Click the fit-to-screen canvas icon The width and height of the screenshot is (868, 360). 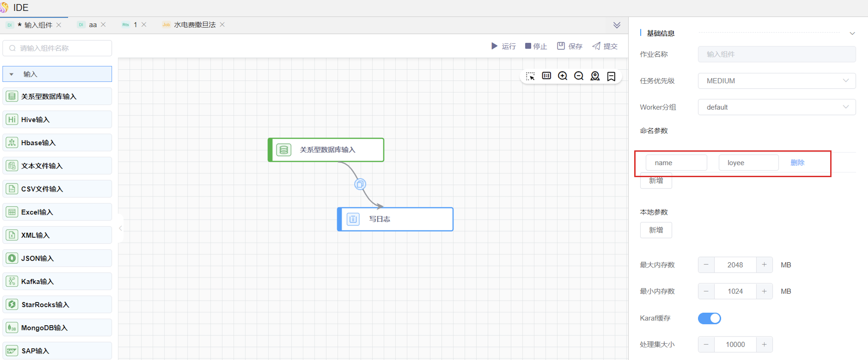tap(546, 76)
